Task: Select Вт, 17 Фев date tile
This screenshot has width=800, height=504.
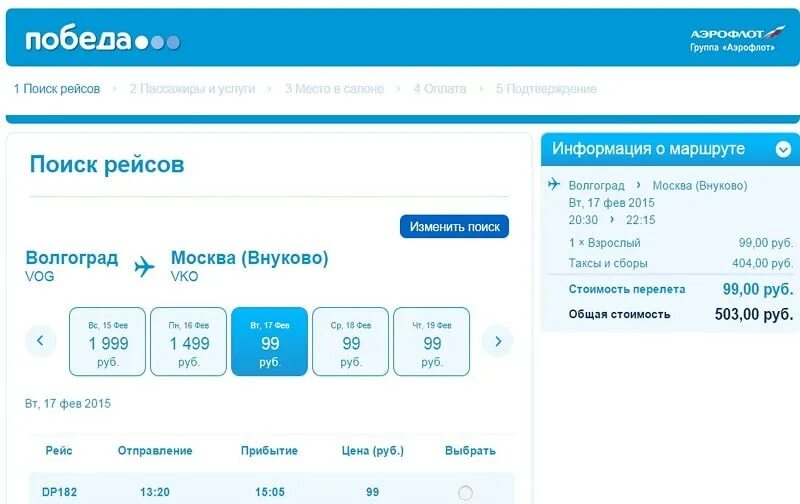Action: click(269, 341)
